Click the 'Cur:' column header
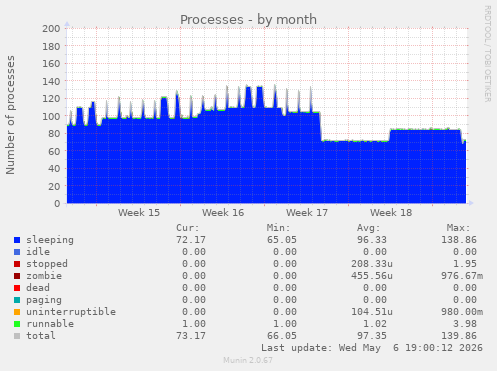Viewport: 497px width, 371px height. 188,228
